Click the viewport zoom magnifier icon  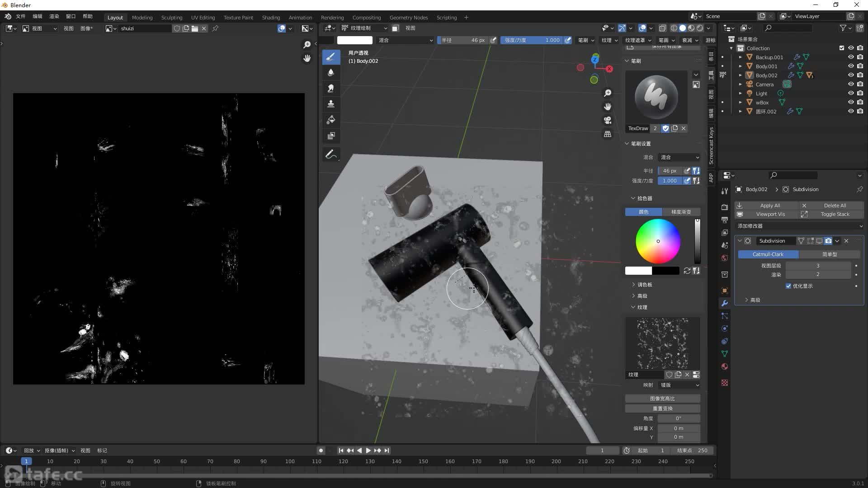click(608, 93)
